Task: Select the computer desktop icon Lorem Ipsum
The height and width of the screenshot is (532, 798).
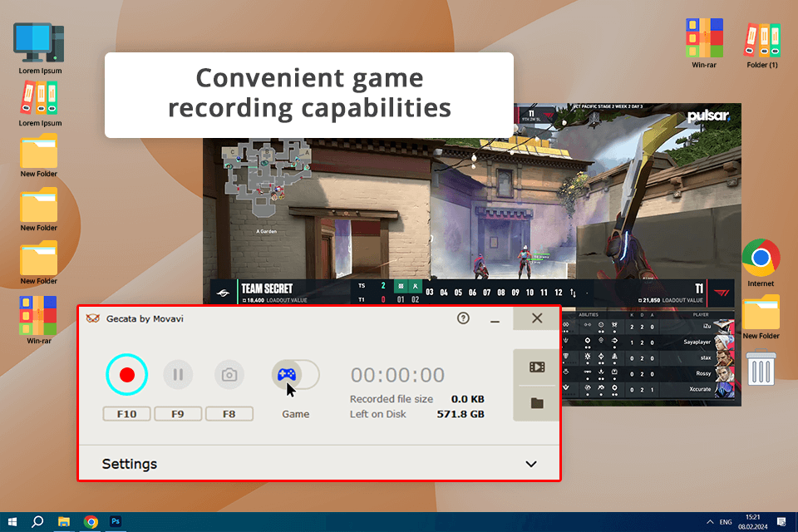Action: (39, 49)
